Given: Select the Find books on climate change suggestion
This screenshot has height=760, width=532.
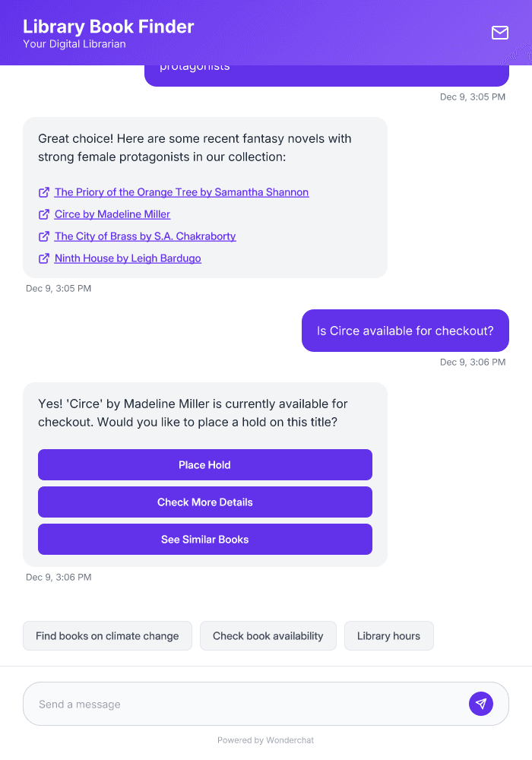Looking at the screenshot, I should tap(107, 635).
